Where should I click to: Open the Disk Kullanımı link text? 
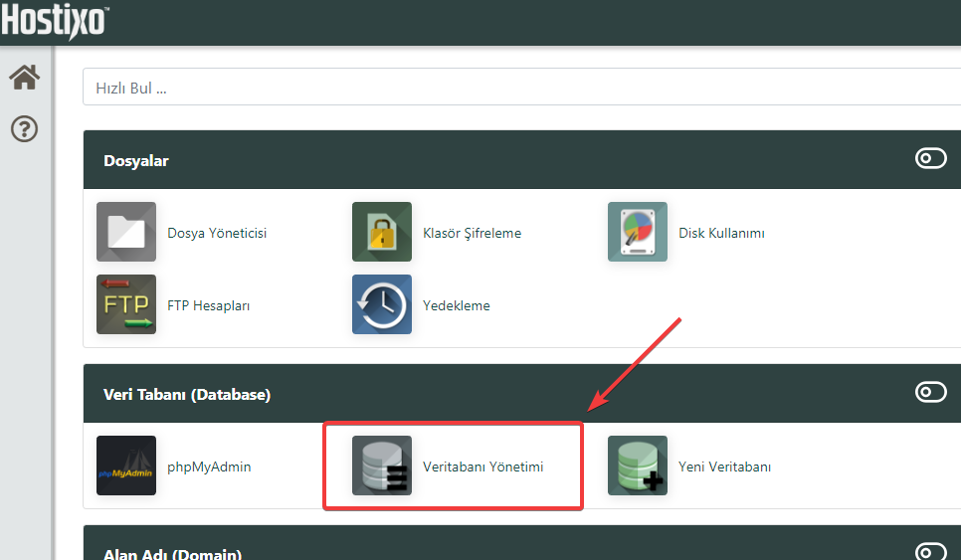pyautogui.click(x=721, y=234)
